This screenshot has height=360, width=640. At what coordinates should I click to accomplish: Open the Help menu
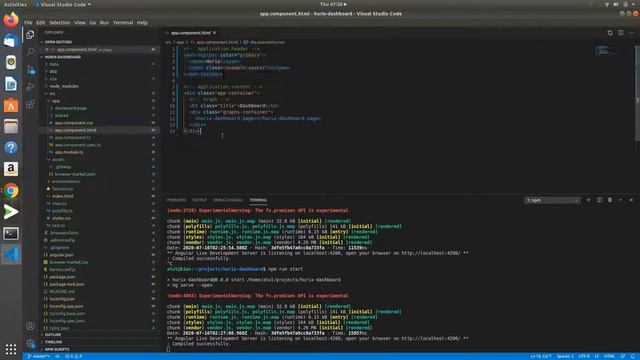(x=142, y=23)
